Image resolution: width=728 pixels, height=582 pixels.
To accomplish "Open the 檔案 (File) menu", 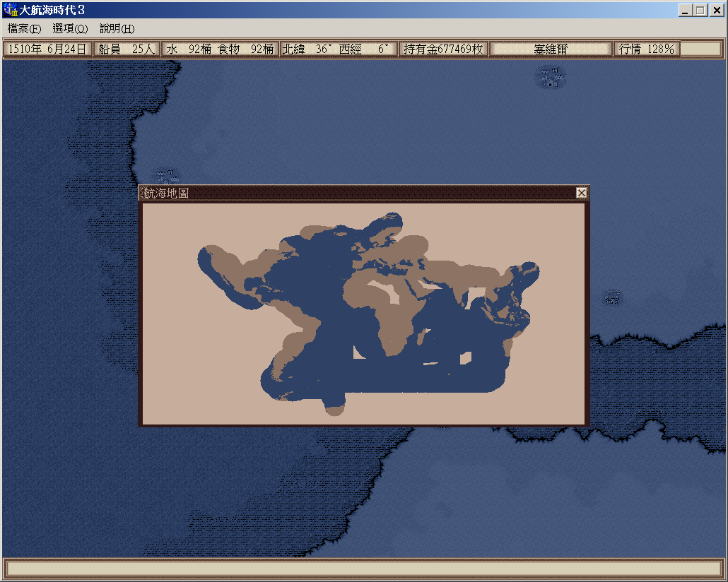I will 24,28.
